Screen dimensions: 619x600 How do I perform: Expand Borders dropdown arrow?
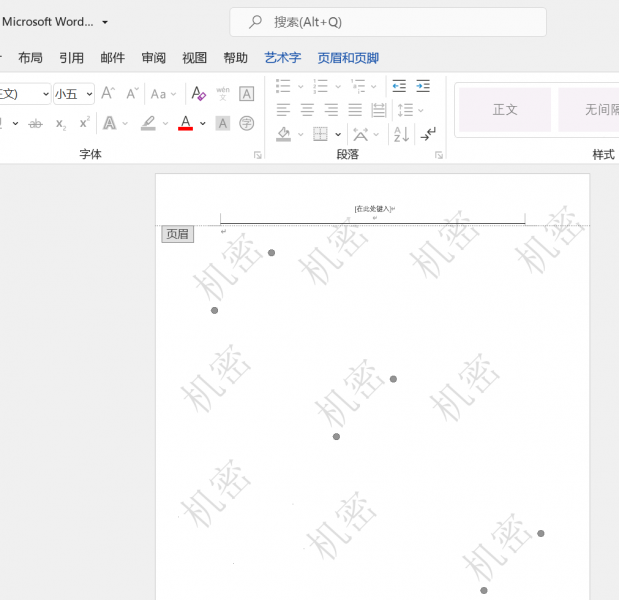click(x=338, y=135)
